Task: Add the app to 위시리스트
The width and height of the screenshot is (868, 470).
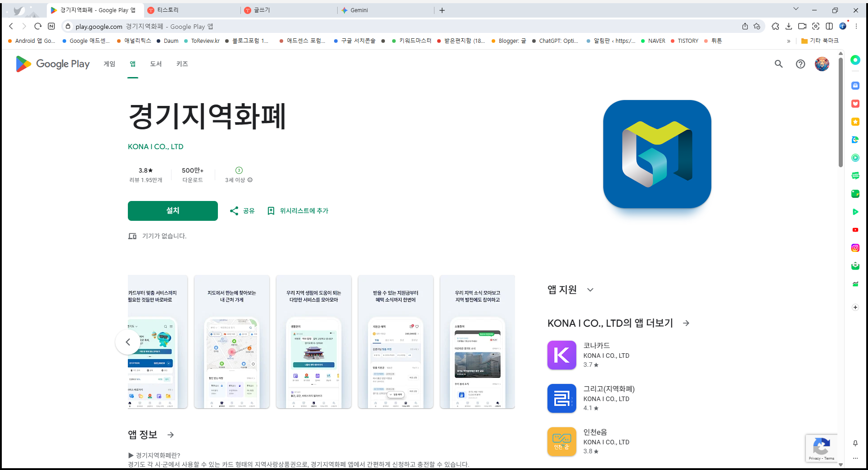Action: pos(298,210)
